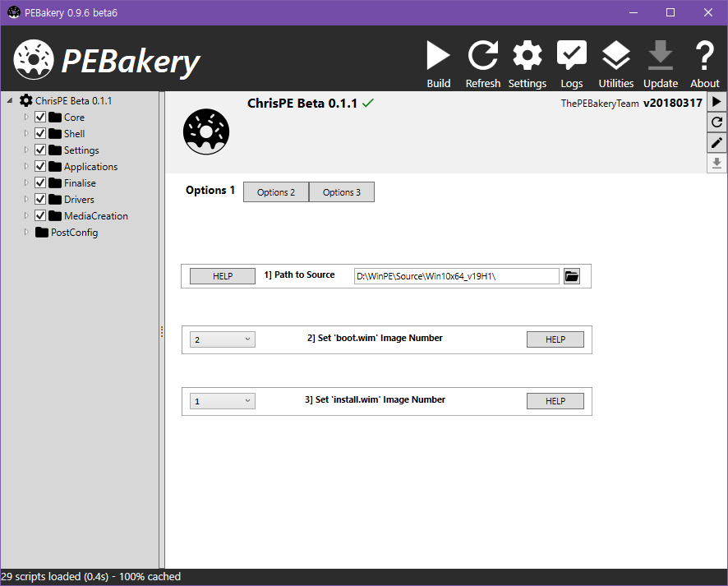The image size is (728, 586).
Task: Expand the Core tree node
Action: [x=26, y=117]
